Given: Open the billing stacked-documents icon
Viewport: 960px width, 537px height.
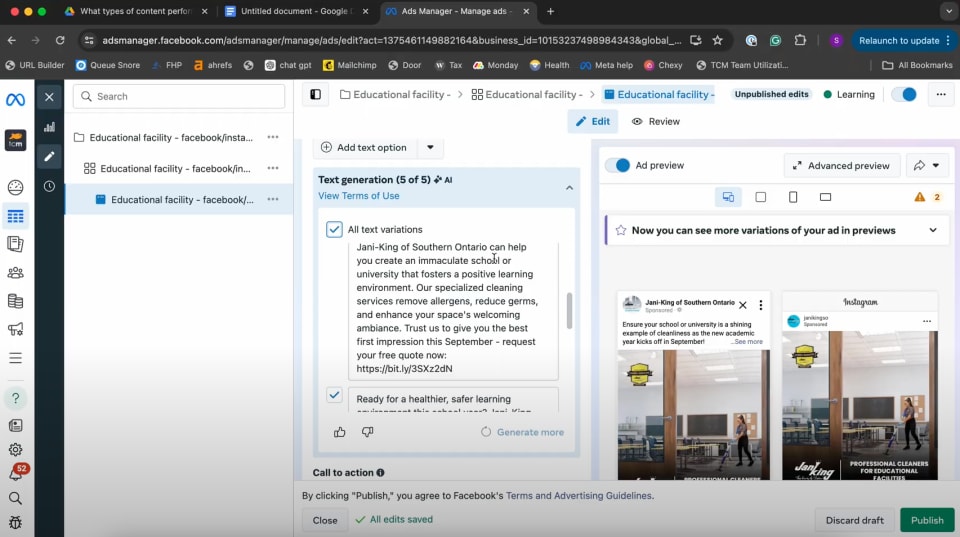Looking at the screenshot, I should (15, 301).
